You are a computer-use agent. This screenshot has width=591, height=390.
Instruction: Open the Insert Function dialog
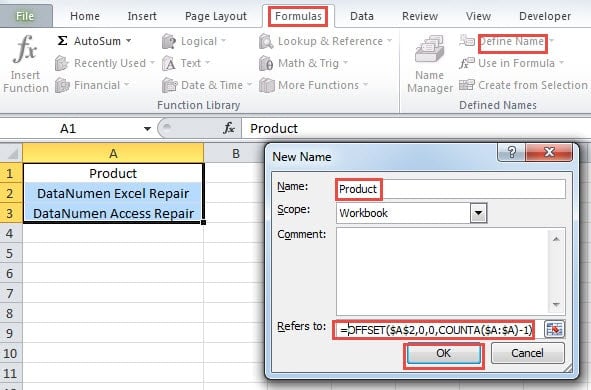25,64
